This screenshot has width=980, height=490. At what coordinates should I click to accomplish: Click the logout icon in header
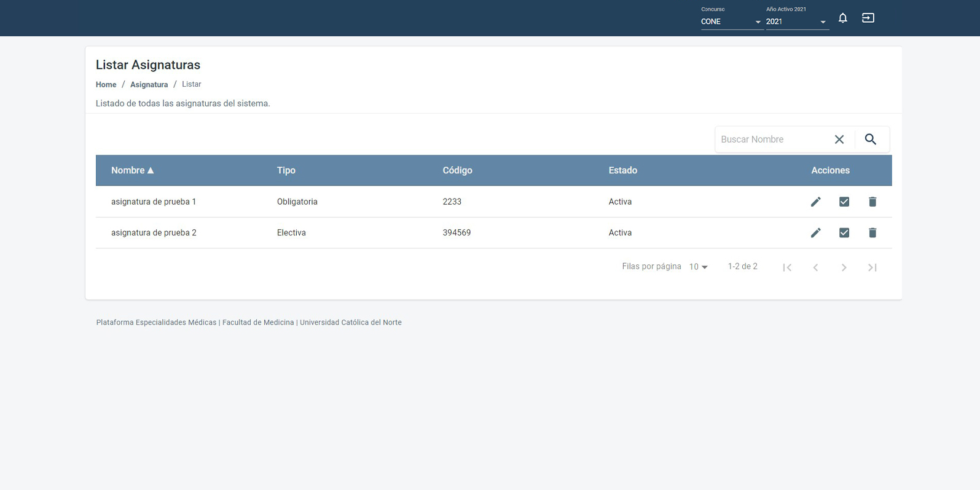tap(868, 18)
